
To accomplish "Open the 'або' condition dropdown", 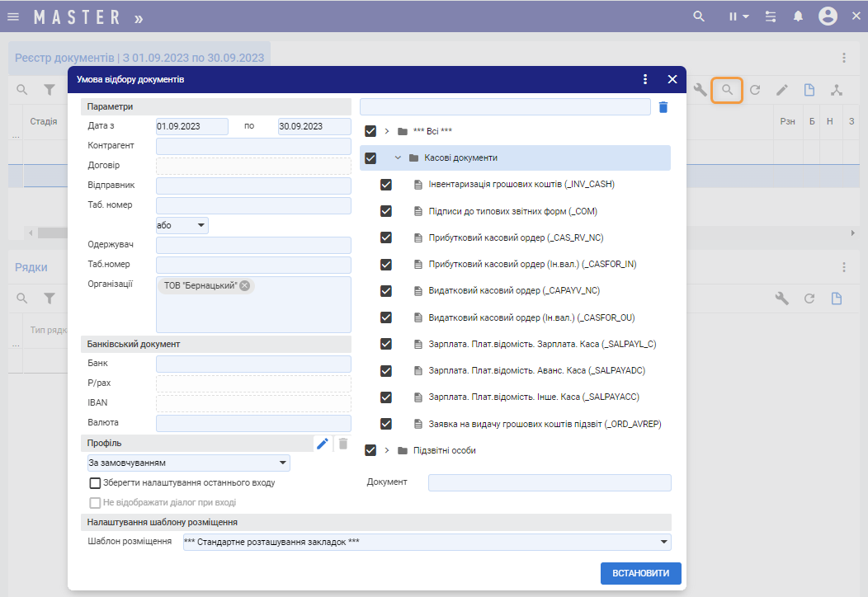I will pyautogui.click(x=182, y=225).
